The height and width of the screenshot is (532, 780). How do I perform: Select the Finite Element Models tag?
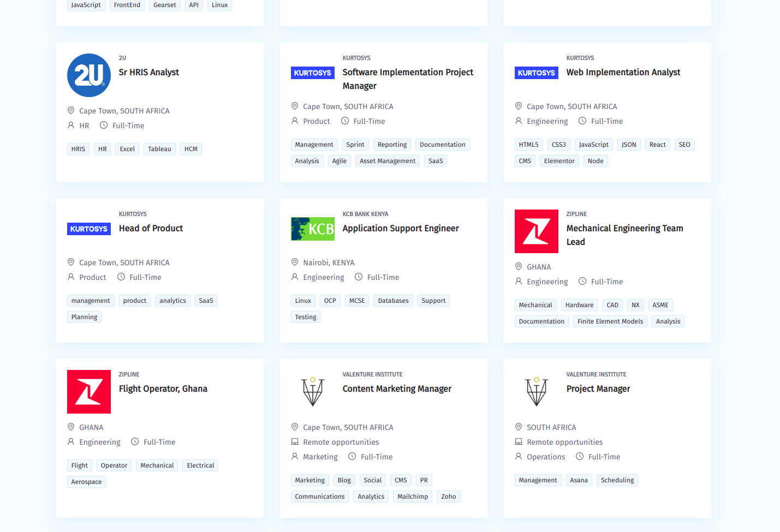tap(610, 321)
